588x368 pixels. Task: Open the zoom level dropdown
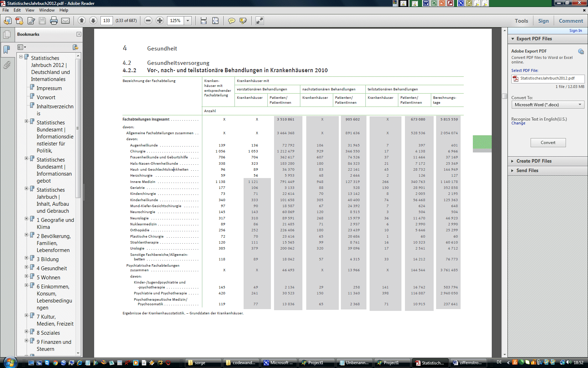tap(188, 21)
